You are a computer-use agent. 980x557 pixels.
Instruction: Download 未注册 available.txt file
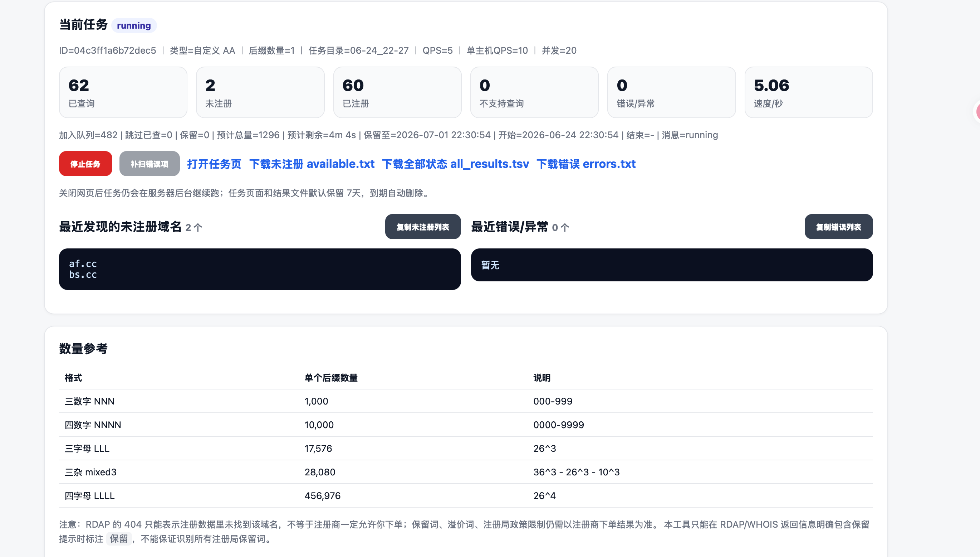(312, 164)
